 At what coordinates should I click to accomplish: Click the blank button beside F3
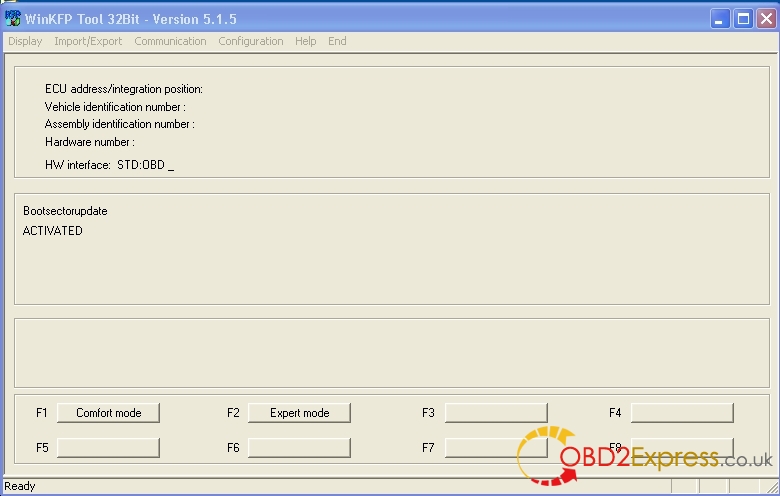pos(496,413)
